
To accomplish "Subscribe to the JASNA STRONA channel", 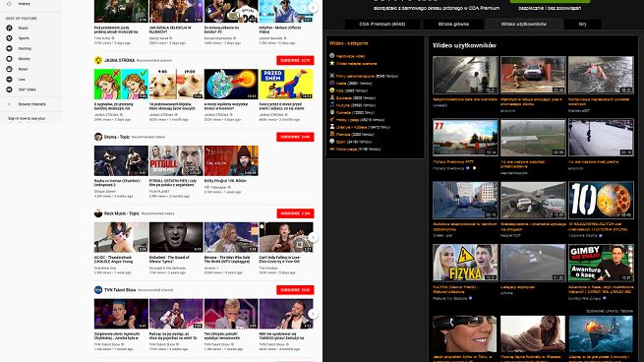I will point(295,60).
